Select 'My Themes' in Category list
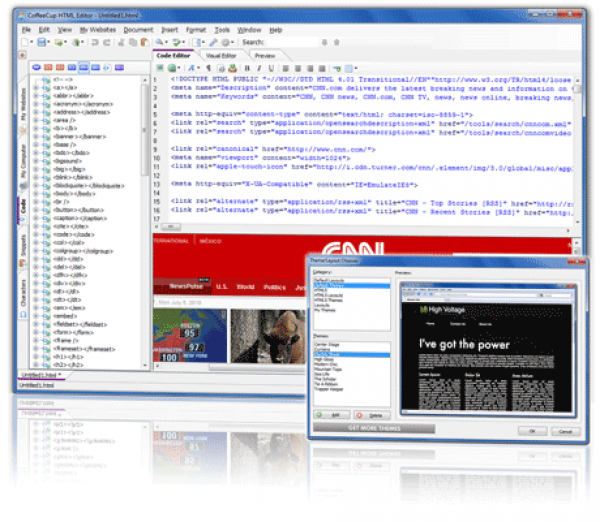 click(x=324, y=310)
